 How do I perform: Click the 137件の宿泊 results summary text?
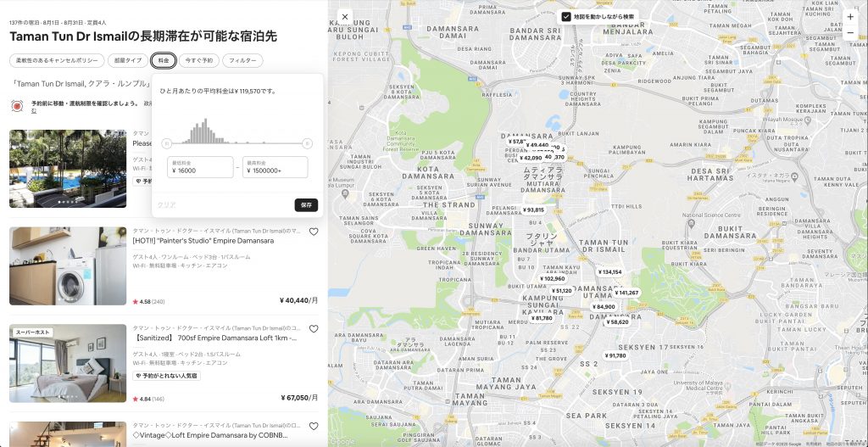(x=58, y=23)
